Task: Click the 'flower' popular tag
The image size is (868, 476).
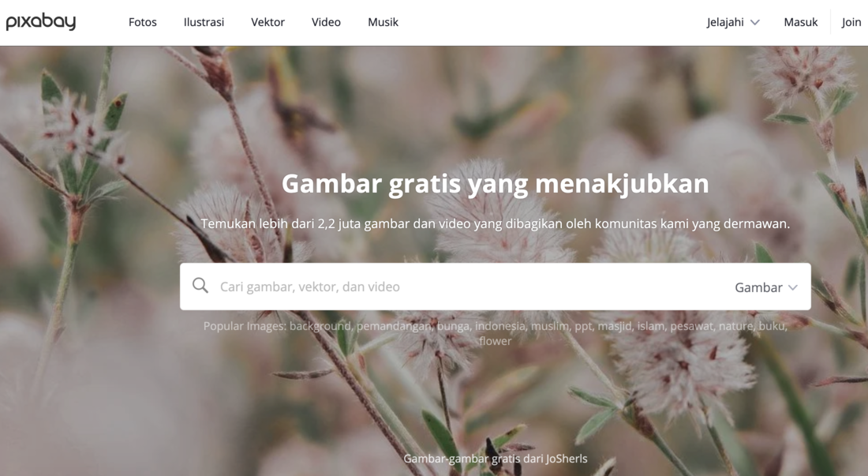Action: point(496,341)
